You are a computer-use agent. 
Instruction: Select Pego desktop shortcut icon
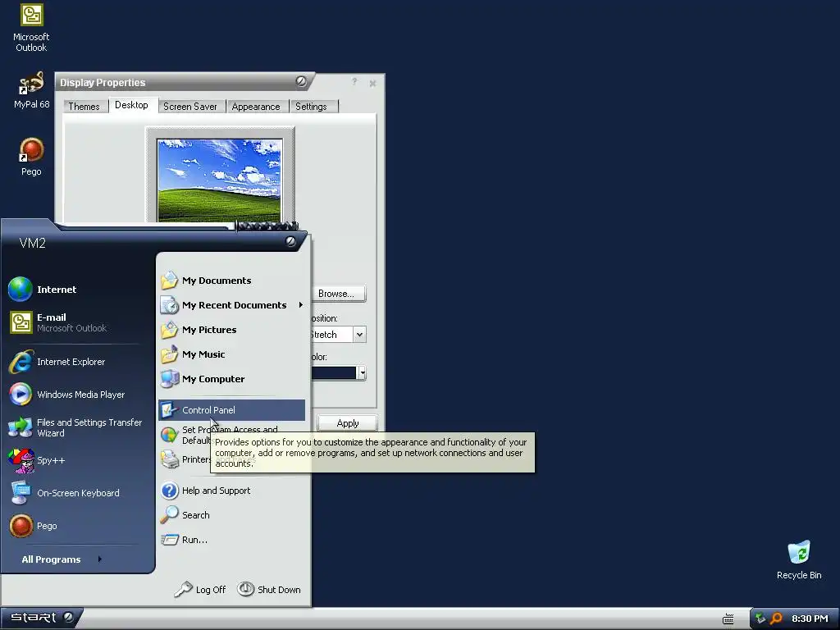pyautogui.click(x=31, y=157)
